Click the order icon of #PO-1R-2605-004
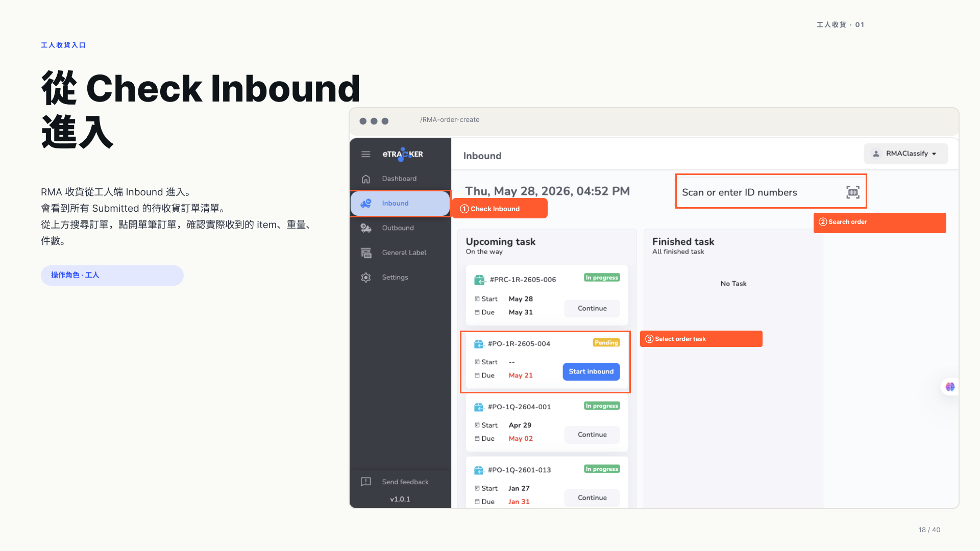Viewport: 980px width, 551px height. (479, 344)
